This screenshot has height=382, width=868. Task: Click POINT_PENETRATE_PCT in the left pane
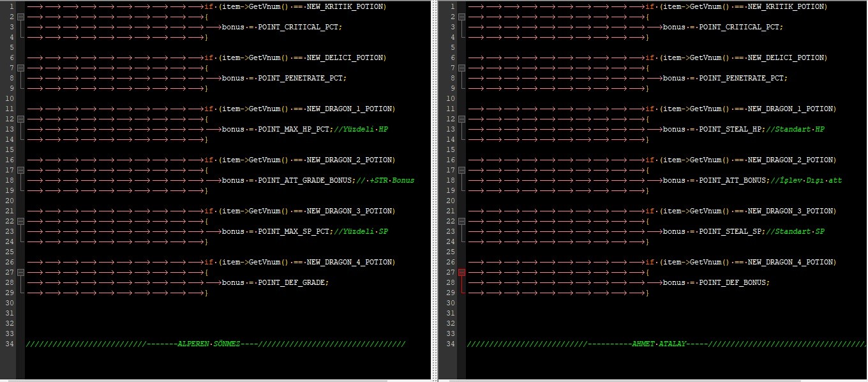[299, 78]
